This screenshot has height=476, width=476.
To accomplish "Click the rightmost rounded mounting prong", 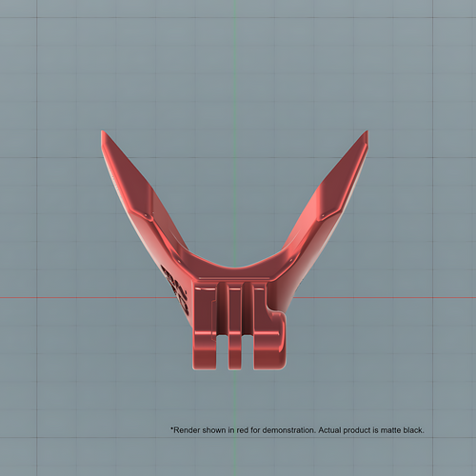I will click(x=268, y=336).
